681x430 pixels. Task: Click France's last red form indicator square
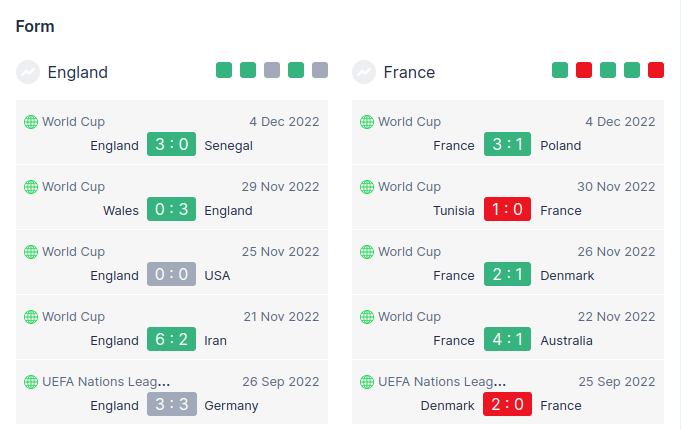(x=656, y=70)
